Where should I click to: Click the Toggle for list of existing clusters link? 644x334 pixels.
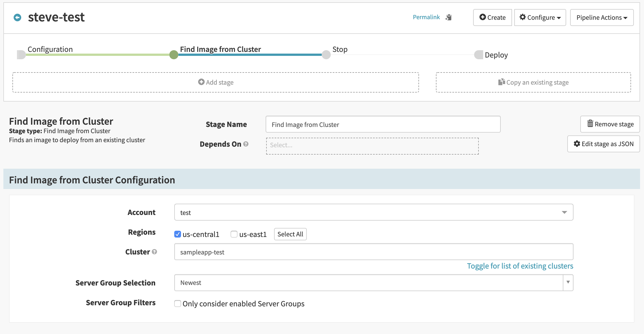520,266
